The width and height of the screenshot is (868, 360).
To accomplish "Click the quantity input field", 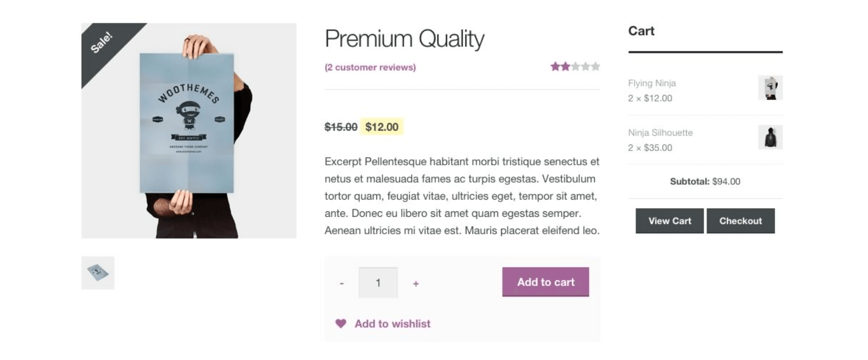I will (x=378, y=283).
